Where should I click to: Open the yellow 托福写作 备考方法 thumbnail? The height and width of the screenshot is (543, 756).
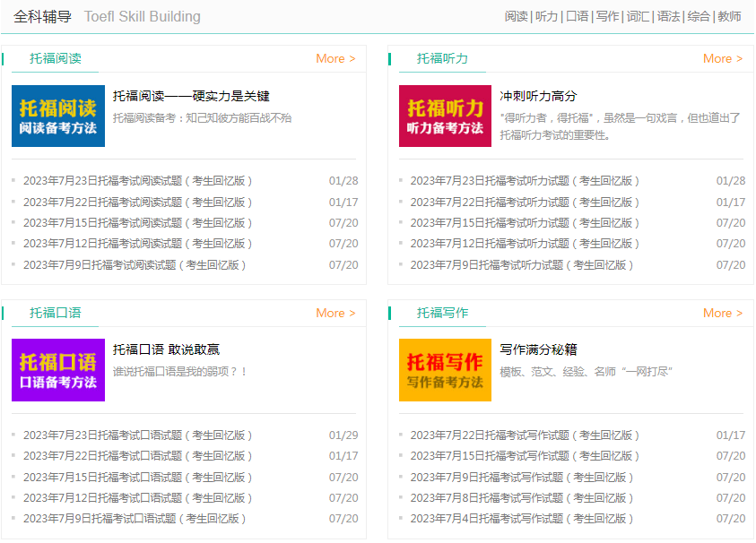click(445, 370)
